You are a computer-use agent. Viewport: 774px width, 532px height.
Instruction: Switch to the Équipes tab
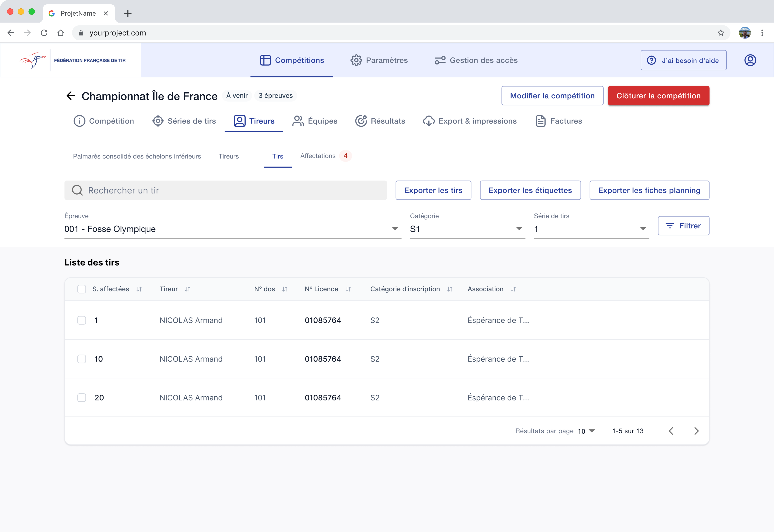[x=315, y=121]
